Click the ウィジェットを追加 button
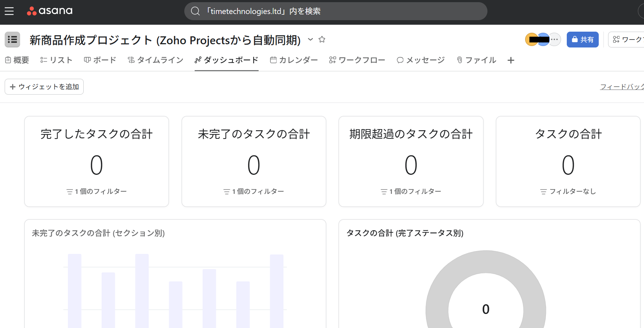 coord(44,87)
